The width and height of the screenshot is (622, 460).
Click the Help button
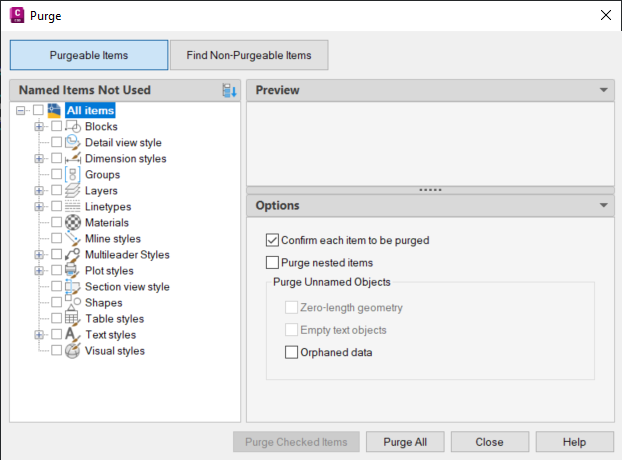click(x=574, y=442)
